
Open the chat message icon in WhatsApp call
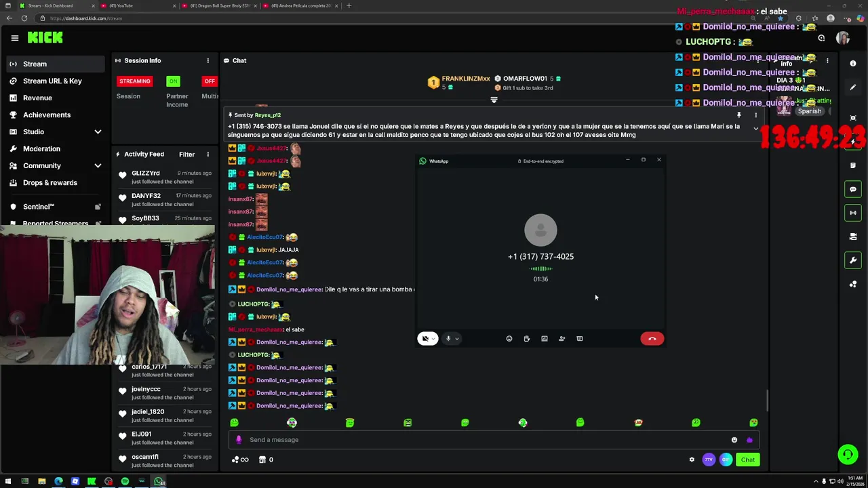580,338
